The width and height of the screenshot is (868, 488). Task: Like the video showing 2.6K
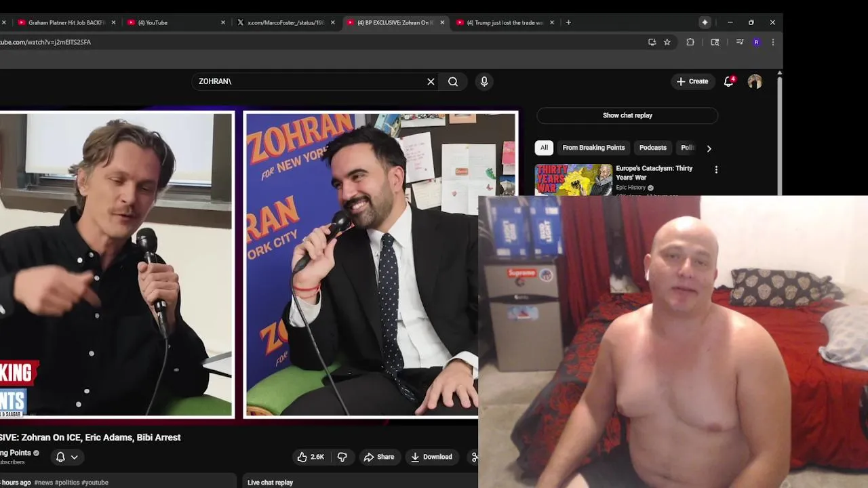click(x=311, y=457)
